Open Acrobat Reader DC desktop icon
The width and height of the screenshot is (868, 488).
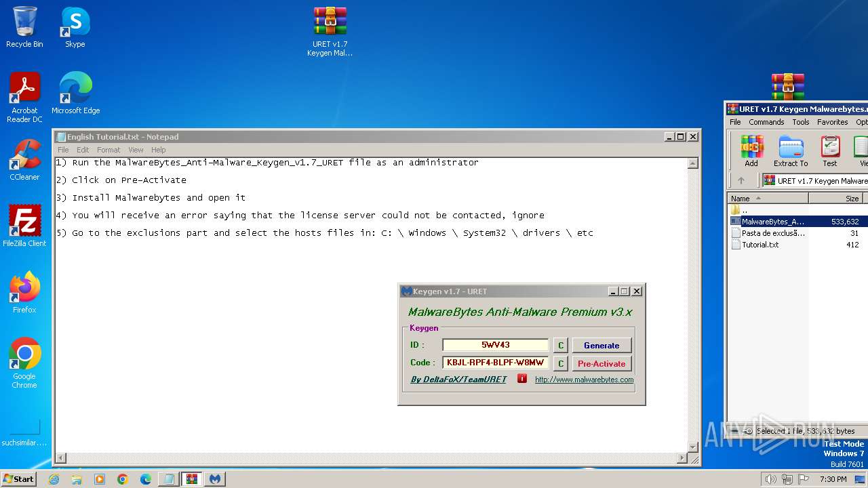coord(24,98)
